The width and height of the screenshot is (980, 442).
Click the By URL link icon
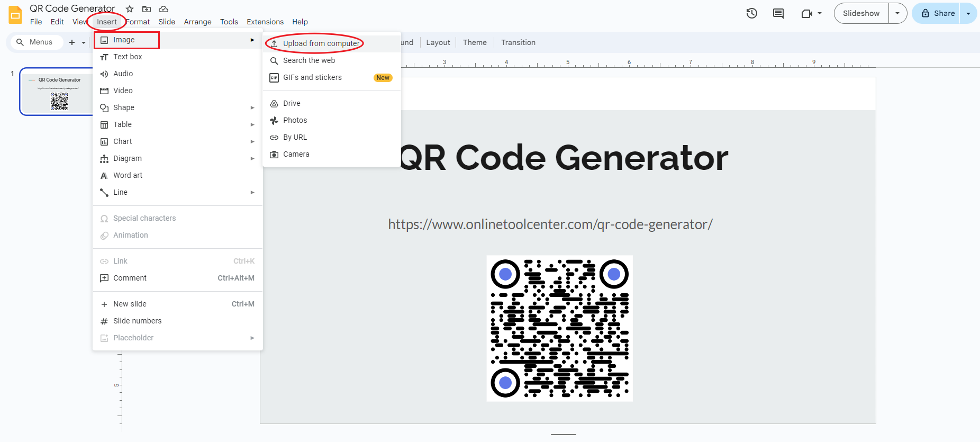pyautogui.click(x=274, y=138)
